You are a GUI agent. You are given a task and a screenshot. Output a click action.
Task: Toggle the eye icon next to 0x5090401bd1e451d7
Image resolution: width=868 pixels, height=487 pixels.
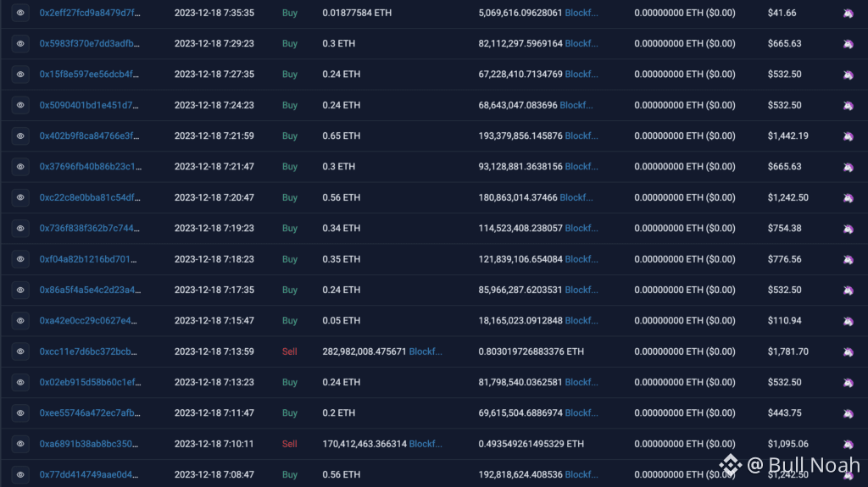click(x=20, y=105)
